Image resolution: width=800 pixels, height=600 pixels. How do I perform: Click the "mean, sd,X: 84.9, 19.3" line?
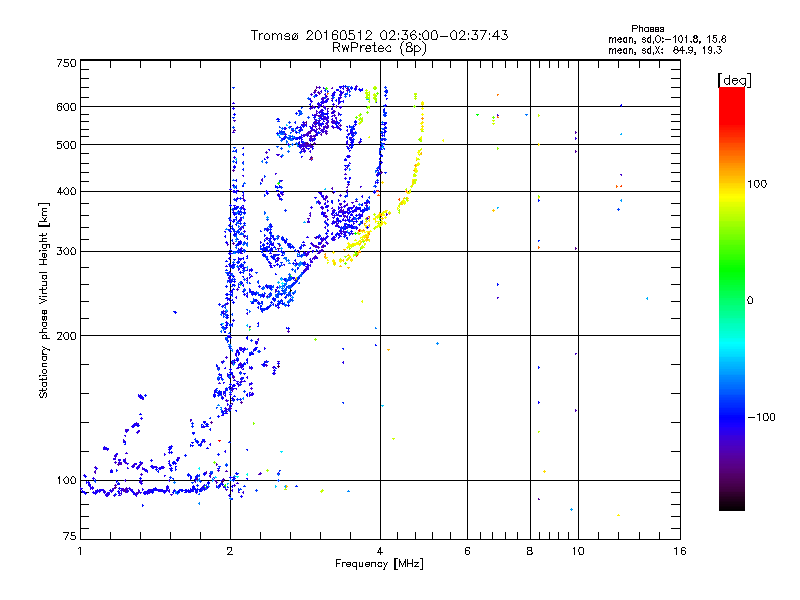pyautogui.click(x=665, y=50)
